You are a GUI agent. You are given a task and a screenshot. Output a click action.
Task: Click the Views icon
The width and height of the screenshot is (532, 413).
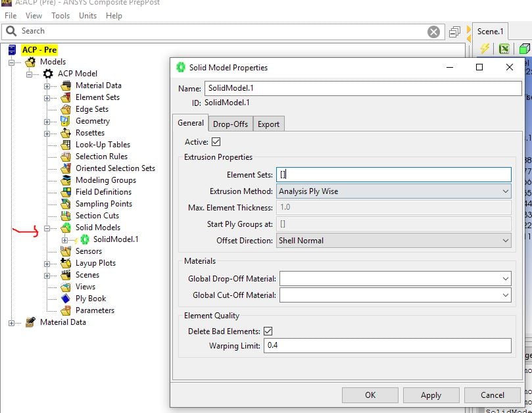pyautogui.click(x=66, y=287)
